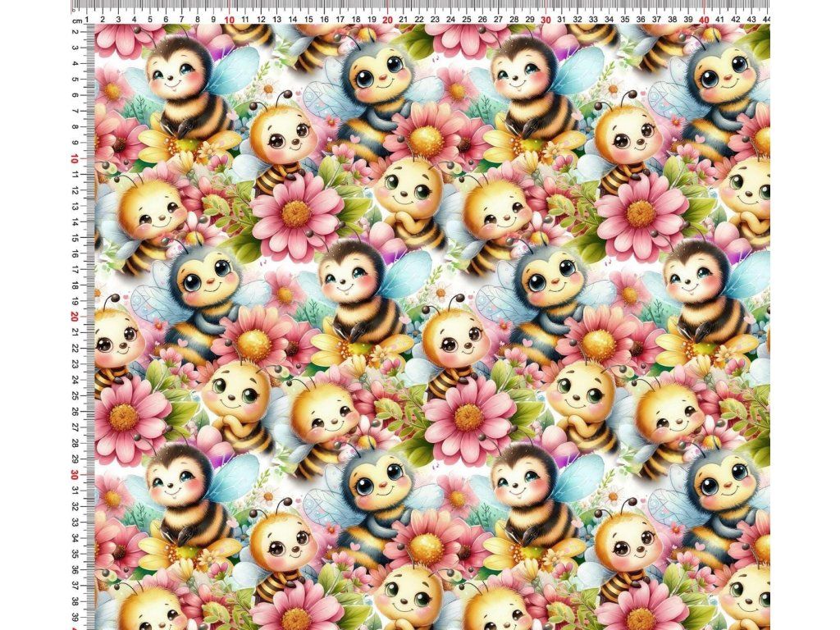Click red "10" on the horizontal ruler

click(230, 20)
